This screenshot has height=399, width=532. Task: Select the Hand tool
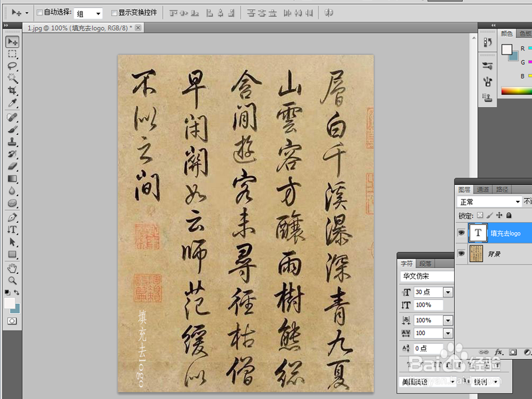pyautogui.click(x=12, y=269)
